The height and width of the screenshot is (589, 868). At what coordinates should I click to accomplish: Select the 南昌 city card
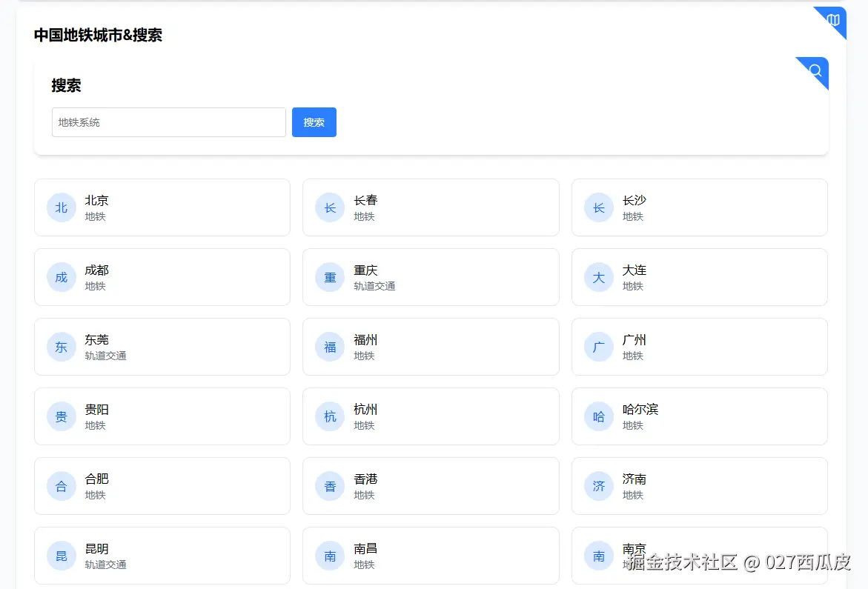click(431, 556)
